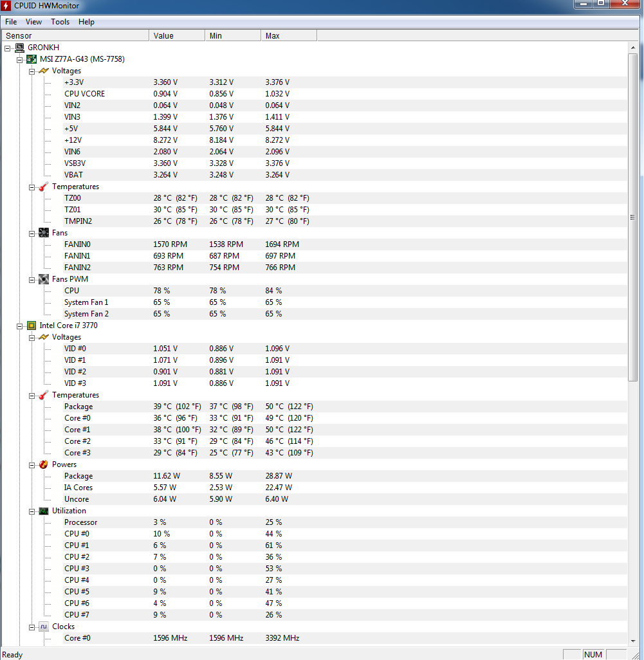The width and height of the screenshot is (644, 660).
Task: Click the 3392 MHz max value
Action: pos(282,638)
